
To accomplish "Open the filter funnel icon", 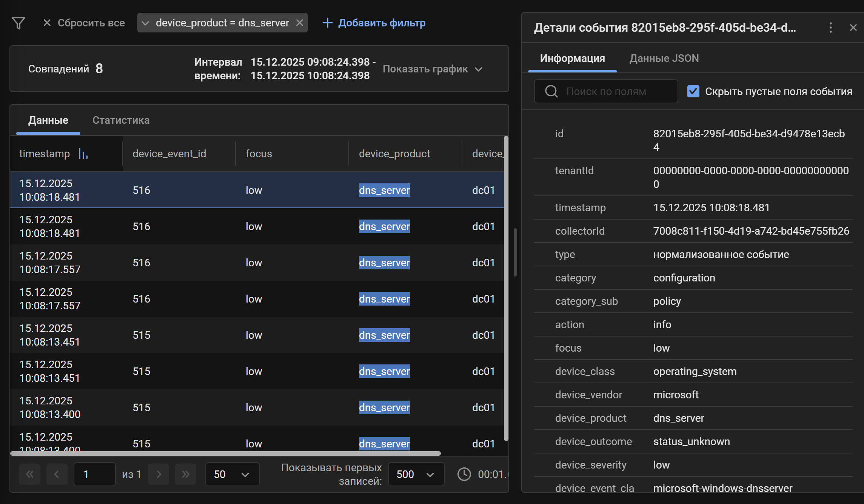I will (x=18, y=23).
